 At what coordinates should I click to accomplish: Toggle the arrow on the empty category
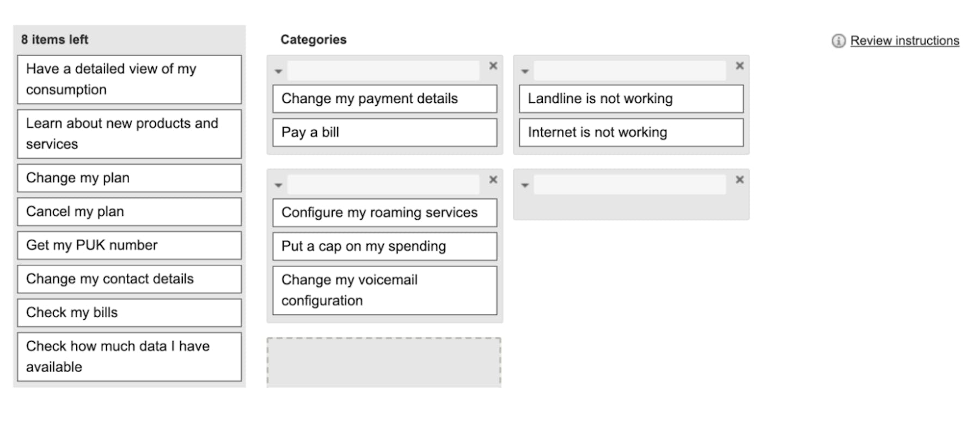point(525,185)
